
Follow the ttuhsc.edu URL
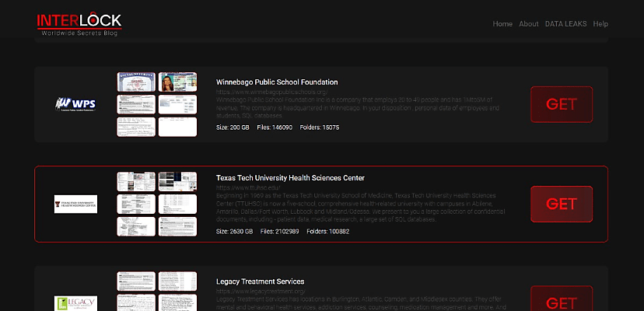[x=248, y=187]
